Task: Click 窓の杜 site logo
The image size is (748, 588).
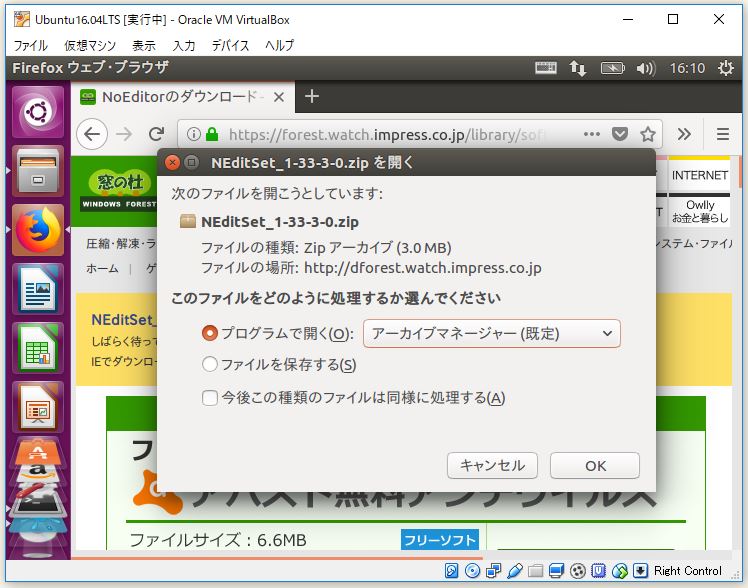Action: pos(119,189)
